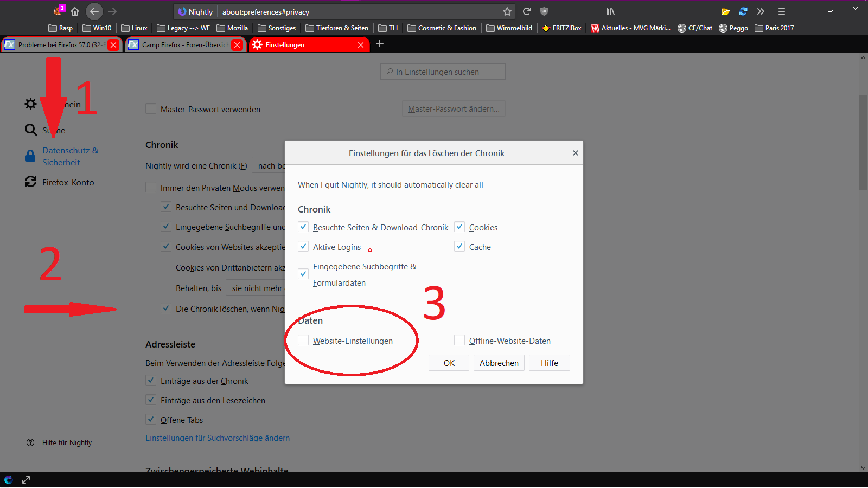
Task: Click the Home icon in toolbar
Action: 75,11
